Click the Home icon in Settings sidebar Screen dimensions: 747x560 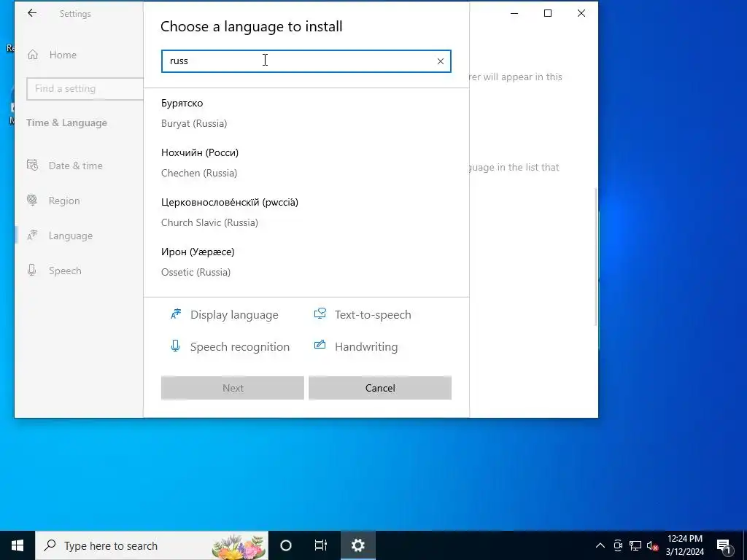(32, 55)
